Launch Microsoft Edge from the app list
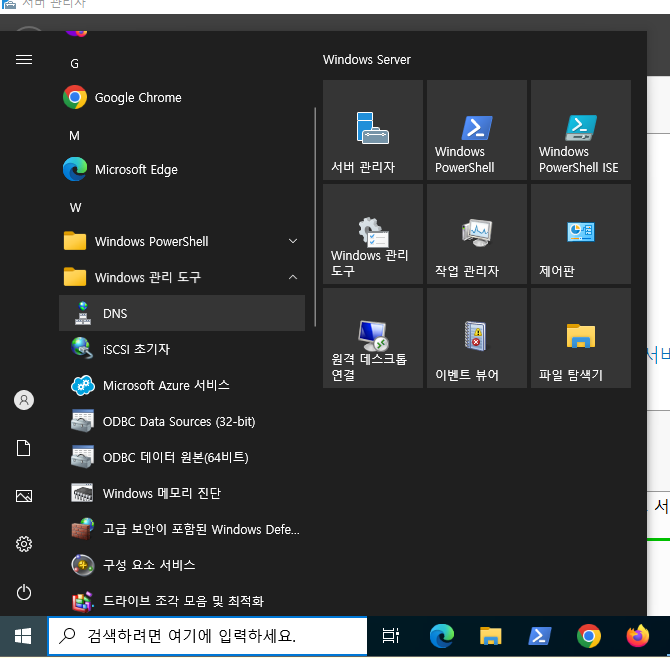Image resolution: width=670 pixels, height=658 pixels. click(182, 170)
